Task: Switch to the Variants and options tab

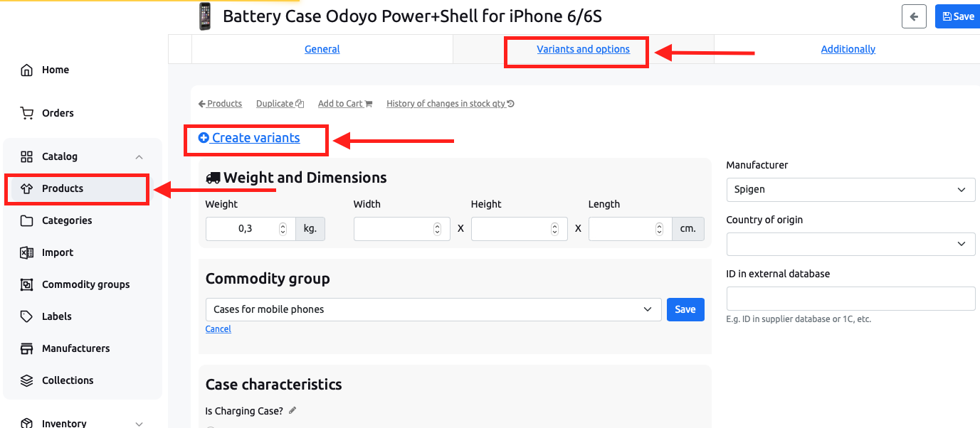Action: 583,49
